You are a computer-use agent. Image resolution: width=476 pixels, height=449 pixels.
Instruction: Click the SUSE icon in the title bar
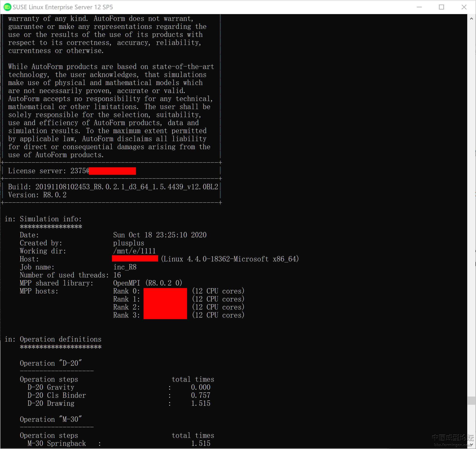(7, 7)
